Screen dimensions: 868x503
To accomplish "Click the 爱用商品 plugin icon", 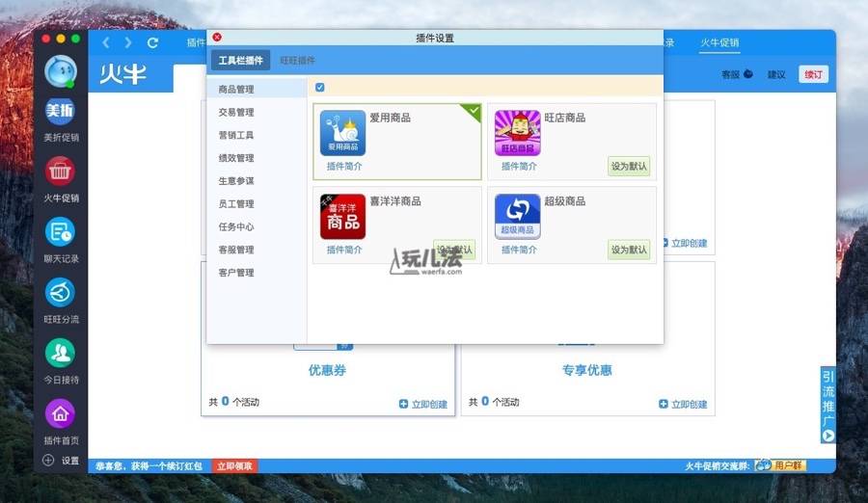I will click(342, 133).
